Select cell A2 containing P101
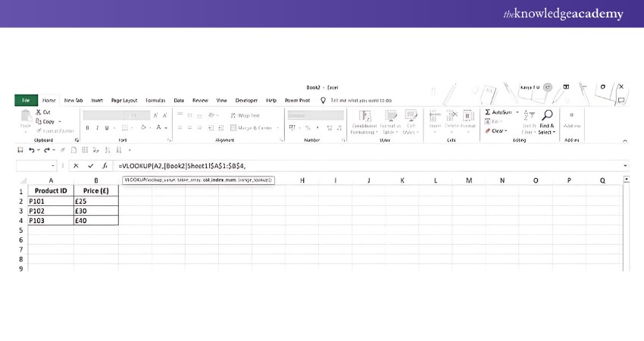Image resolution: width=644 pixels, height=341 pixels. click(x=51, y=201)
